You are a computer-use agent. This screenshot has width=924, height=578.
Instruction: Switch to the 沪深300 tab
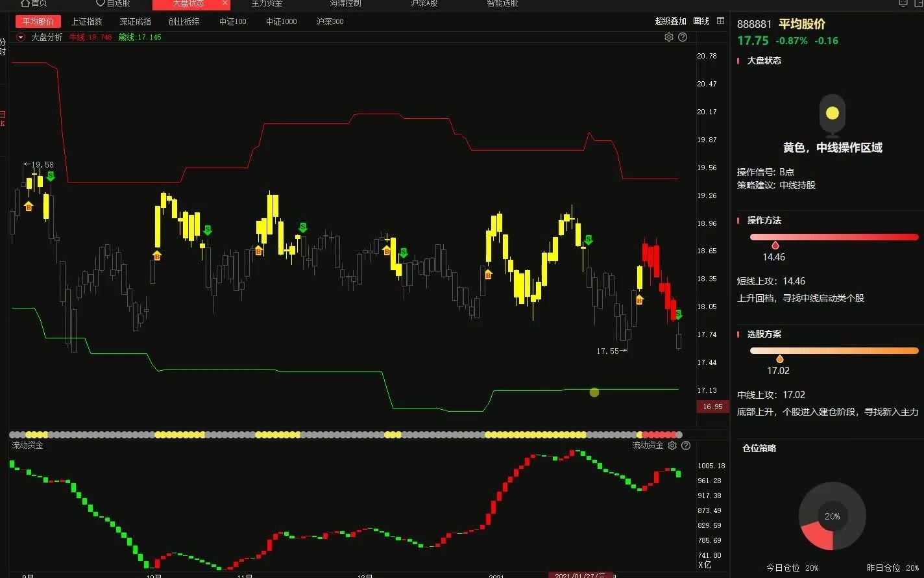[330, 21]
